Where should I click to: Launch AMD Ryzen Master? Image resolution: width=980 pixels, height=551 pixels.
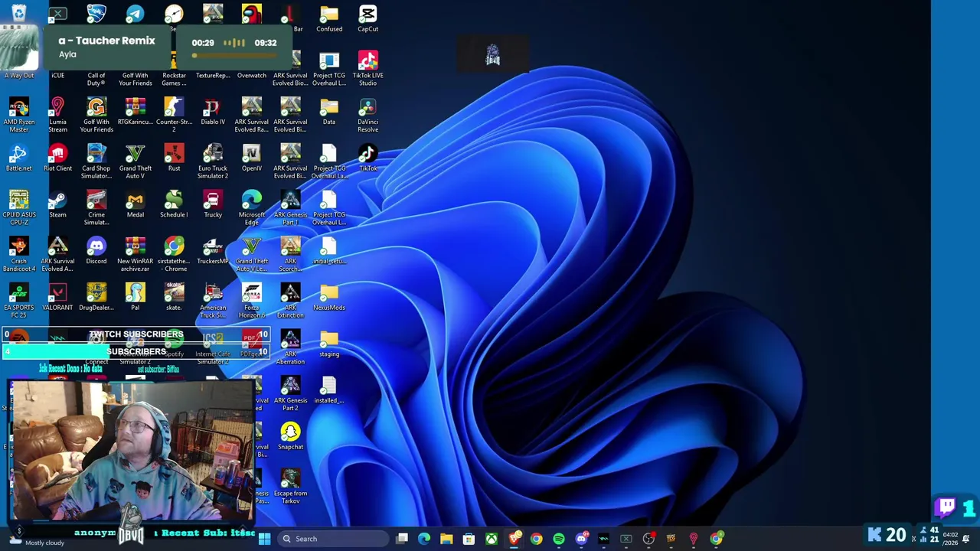click(x=19, y=115)
